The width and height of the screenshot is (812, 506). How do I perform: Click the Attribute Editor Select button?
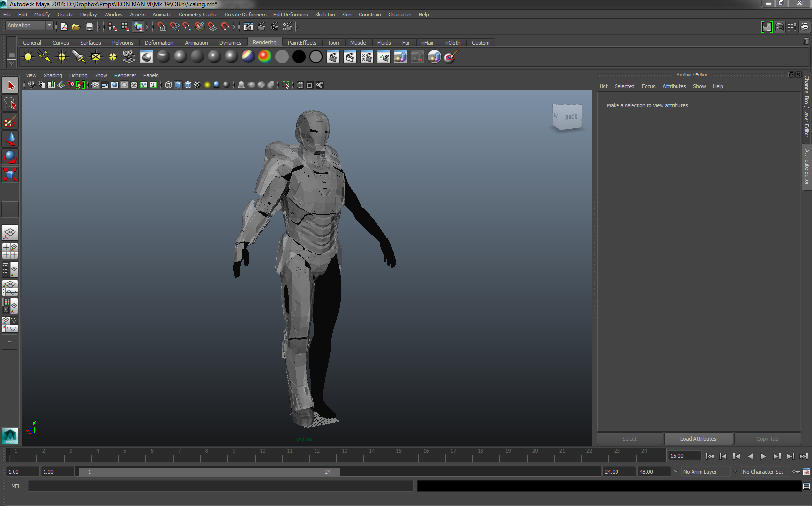click(630, 439)
